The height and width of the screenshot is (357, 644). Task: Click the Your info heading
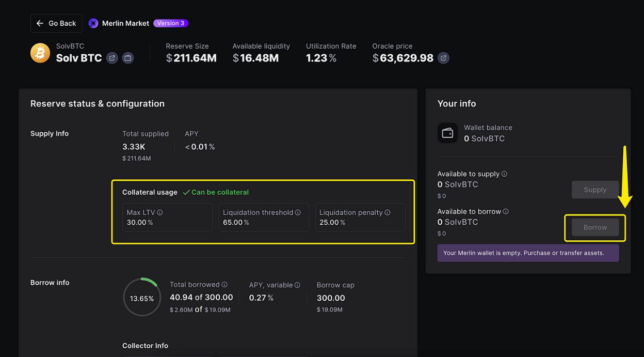pyautogui.click(x=457, y=104)
